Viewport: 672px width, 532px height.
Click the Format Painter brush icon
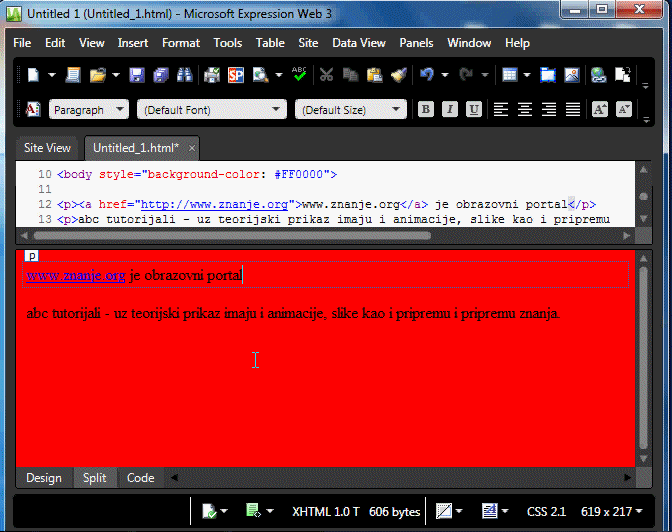[x=398, y=75]
